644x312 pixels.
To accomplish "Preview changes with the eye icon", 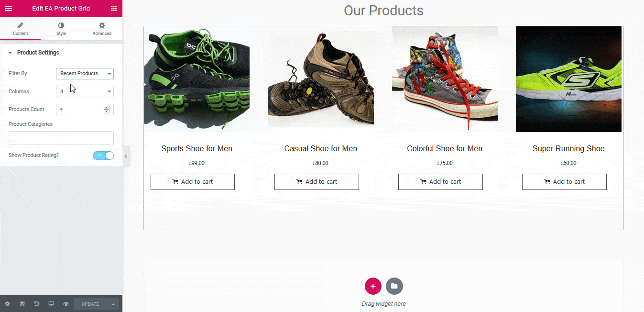I will tap(66, 304).
